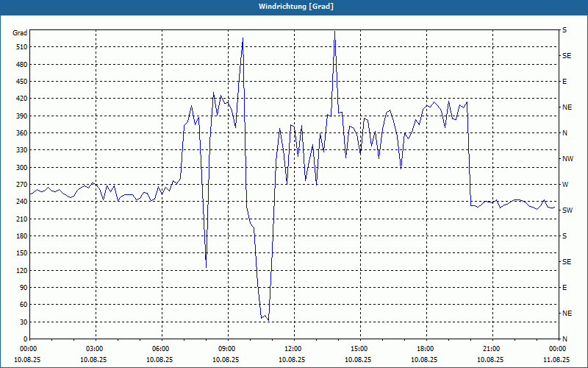588x368 pixels.
Task: Click the 300 y-axis value
Action: pos(23,167)
